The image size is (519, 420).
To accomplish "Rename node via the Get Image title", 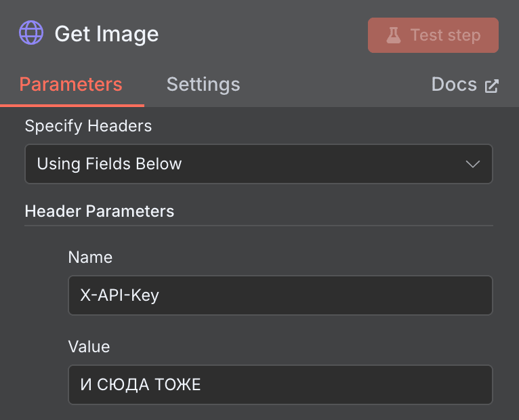I will click(x=106, y=34).
